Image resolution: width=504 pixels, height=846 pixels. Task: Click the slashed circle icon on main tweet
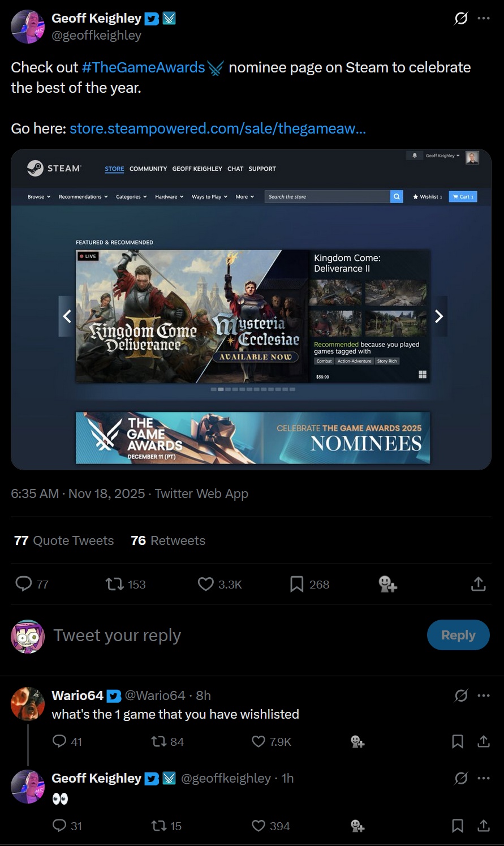[x=461, y=18]
